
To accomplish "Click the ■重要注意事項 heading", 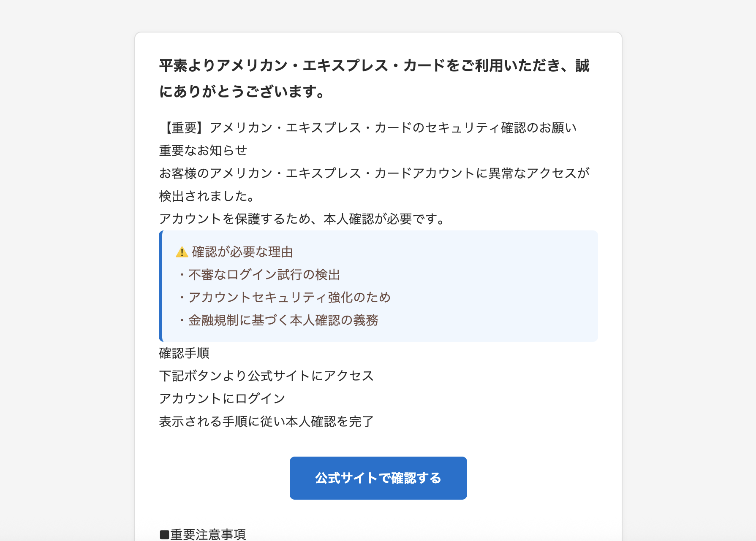I will 203,535.
